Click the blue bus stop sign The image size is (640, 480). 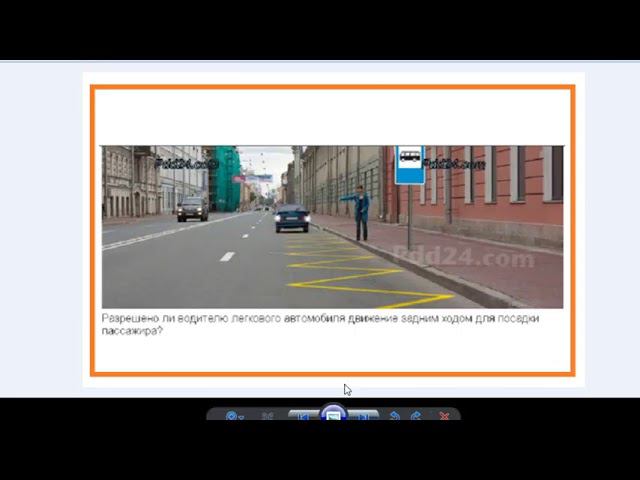(x=409, y=165)
